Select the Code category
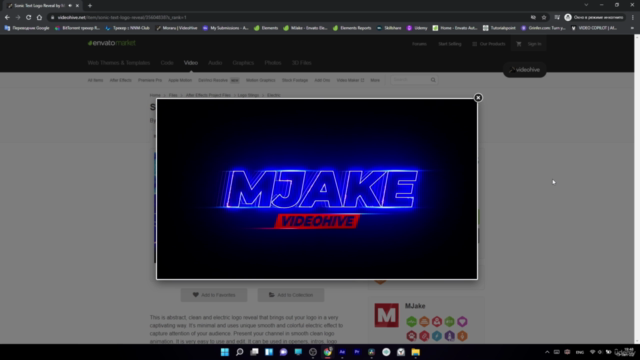This screenshot has height=360, width=640. 167,63
